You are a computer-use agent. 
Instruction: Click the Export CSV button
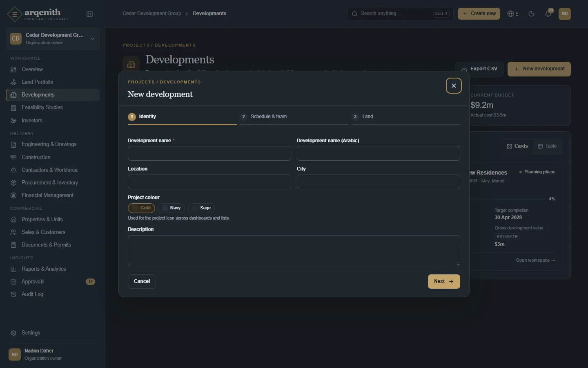pos(479,69)
